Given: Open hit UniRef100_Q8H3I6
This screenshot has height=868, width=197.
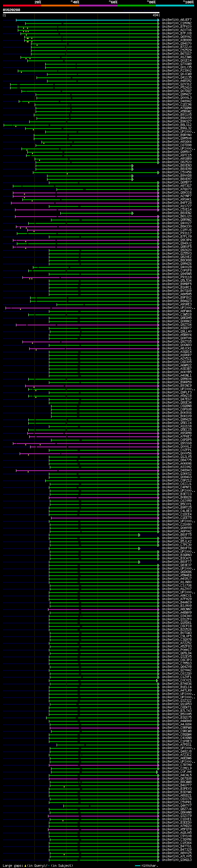Looking at the screenshot, I should coord(177,193).
